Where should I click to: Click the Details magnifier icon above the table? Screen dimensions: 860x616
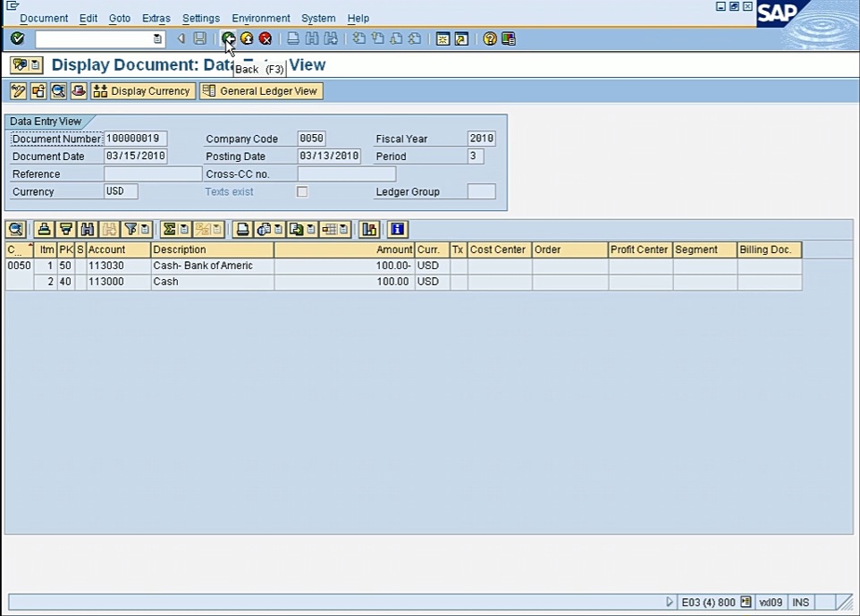16,229
